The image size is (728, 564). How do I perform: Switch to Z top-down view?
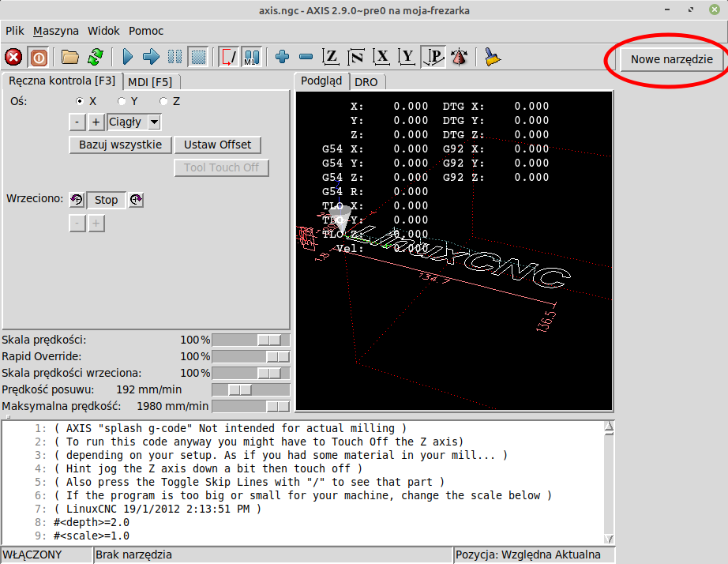point(332,57)
